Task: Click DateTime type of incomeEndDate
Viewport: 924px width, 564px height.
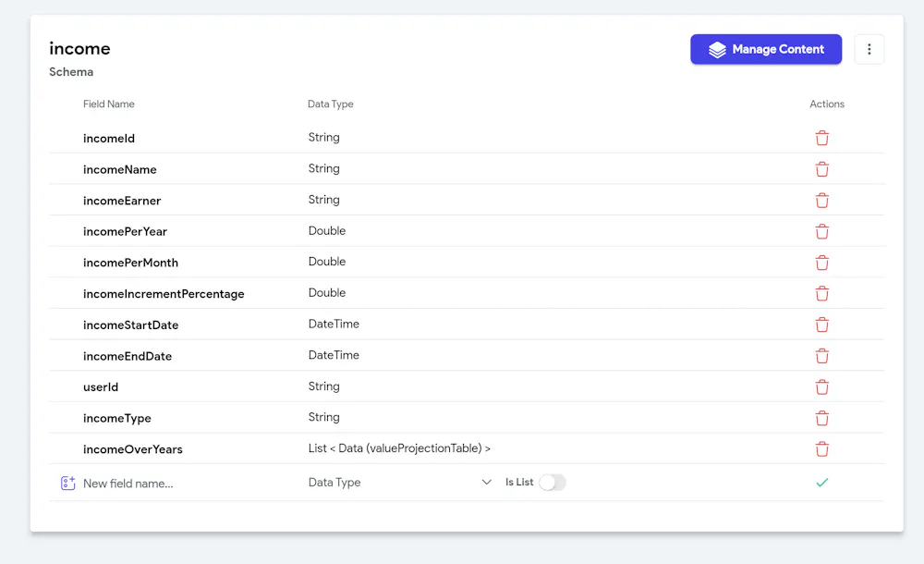Action: 334,355
